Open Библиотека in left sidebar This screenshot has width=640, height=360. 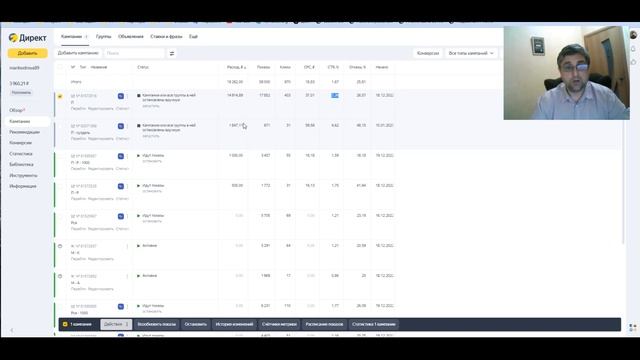pos(21,164)
